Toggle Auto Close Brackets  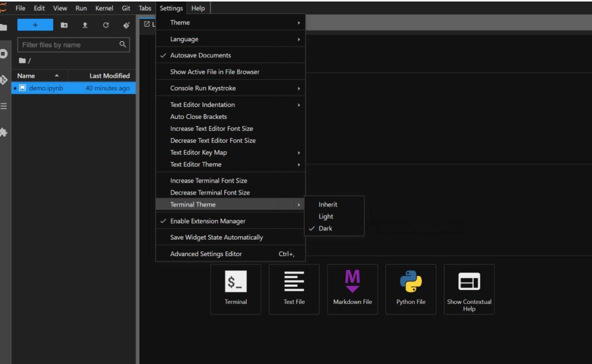click(230, 116)
